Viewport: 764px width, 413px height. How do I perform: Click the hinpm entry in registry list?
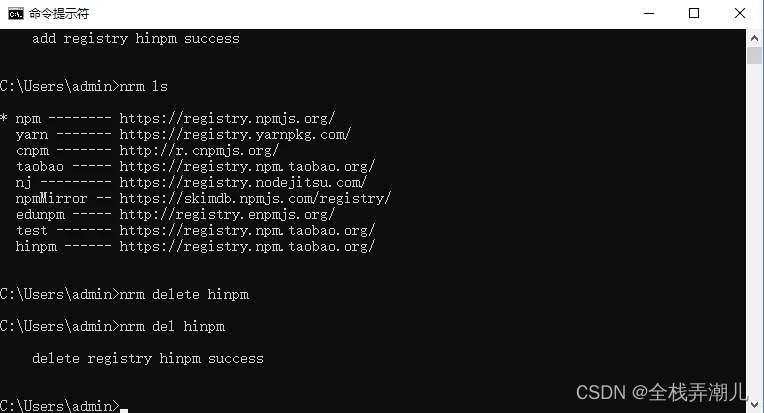coord(38,246)
